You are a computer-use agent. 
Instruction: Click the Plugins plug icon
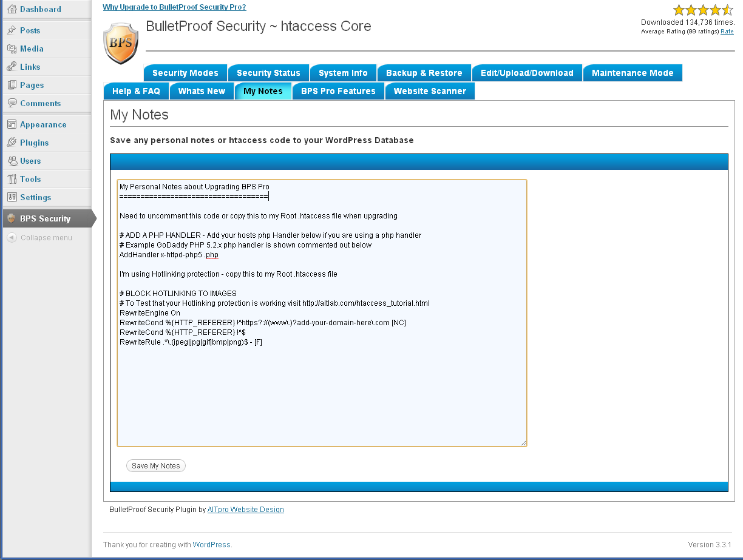(12, 143)
